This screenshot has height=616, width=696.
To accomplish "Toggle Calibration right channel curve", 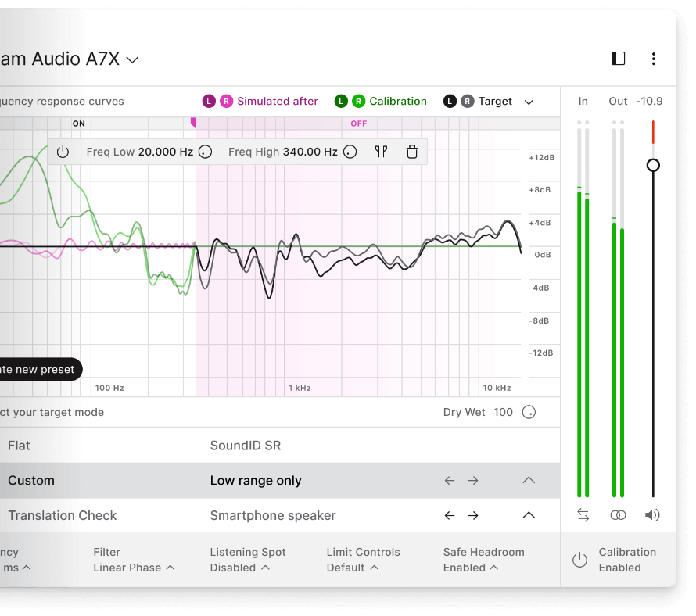I will (x=359, y=101).
